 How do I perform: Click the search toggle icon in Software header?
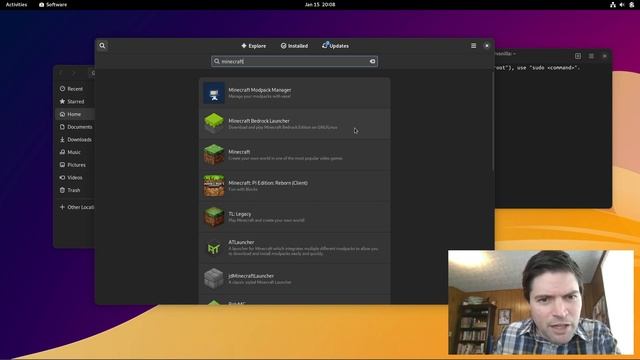click(x=102, y=46)
